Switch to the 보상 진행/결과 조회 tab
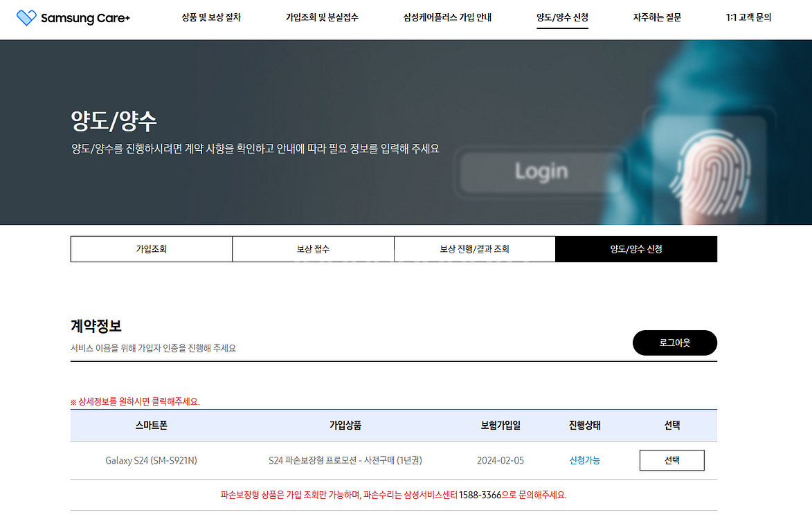The height and width of the screenshot is (519, 812). point(474,249)
